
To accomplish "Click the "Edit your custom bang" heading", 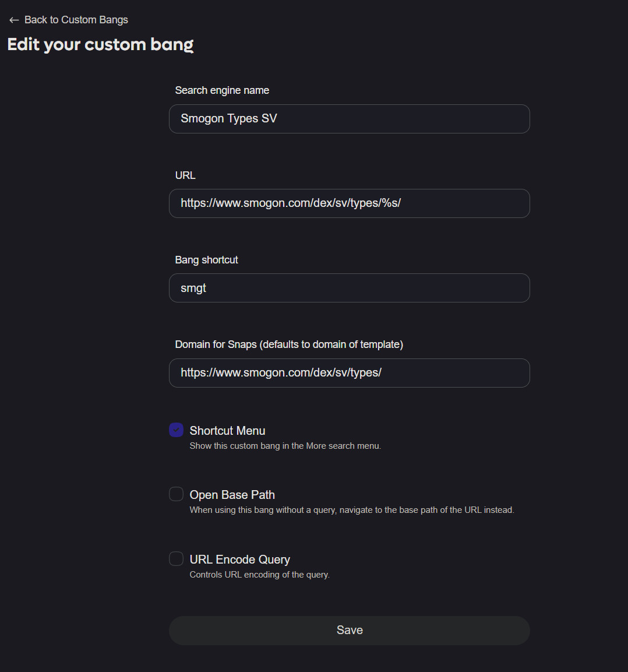I will [x=100, y=45].
